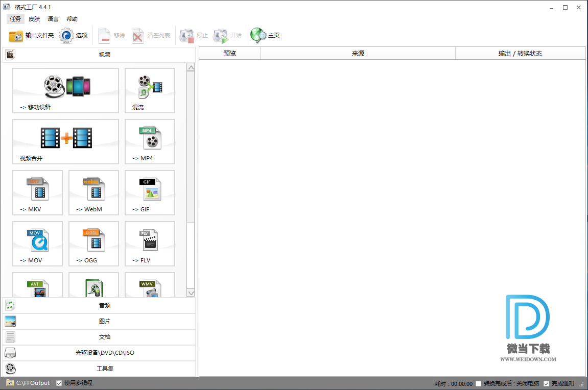The width and height of the screenshot is (588, 390).
Task: Expand the 图片 picture section
Action: point(99,321)
